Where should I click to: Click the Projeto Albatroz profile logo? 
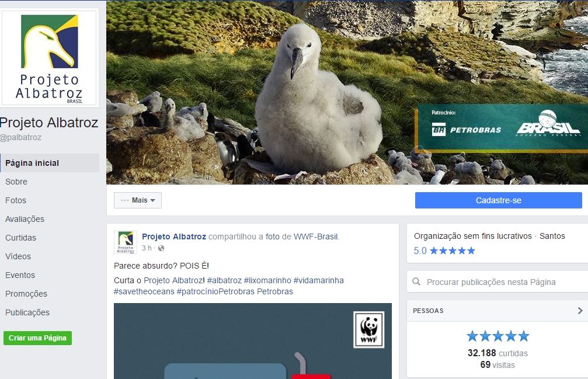(50, 58)
